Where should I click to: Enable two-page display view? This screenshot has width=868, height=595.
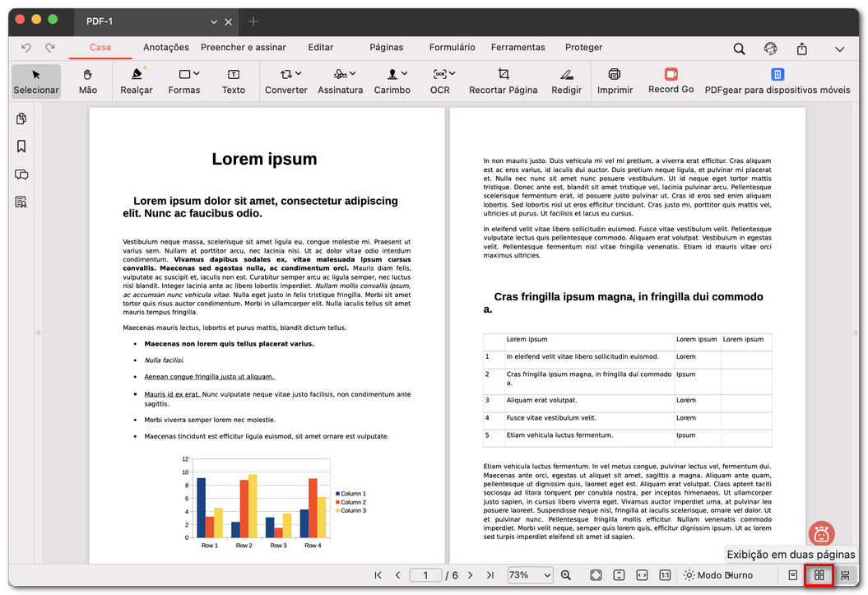819,575
